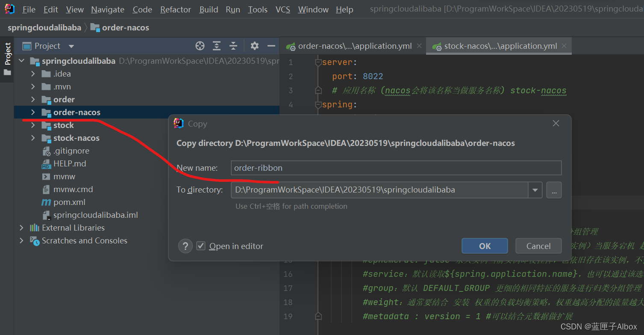
Task: Switch to stock-nacos application.yml tab
Action: 499,46
